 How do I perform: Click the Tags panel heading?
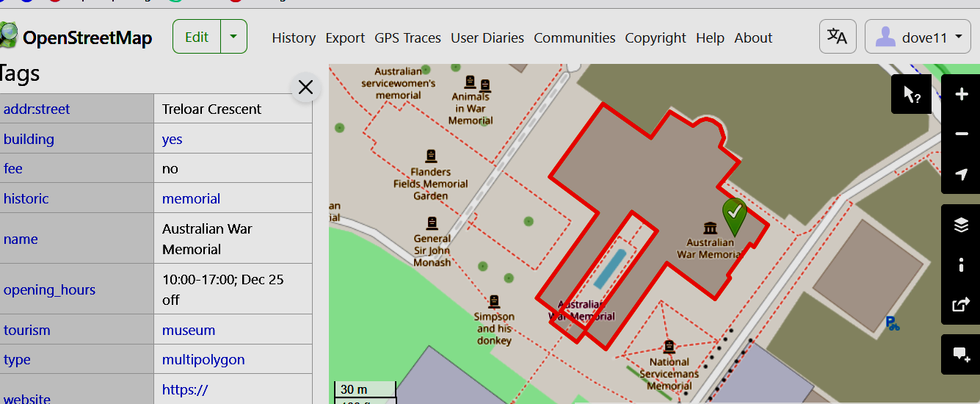tap(19, 73)
